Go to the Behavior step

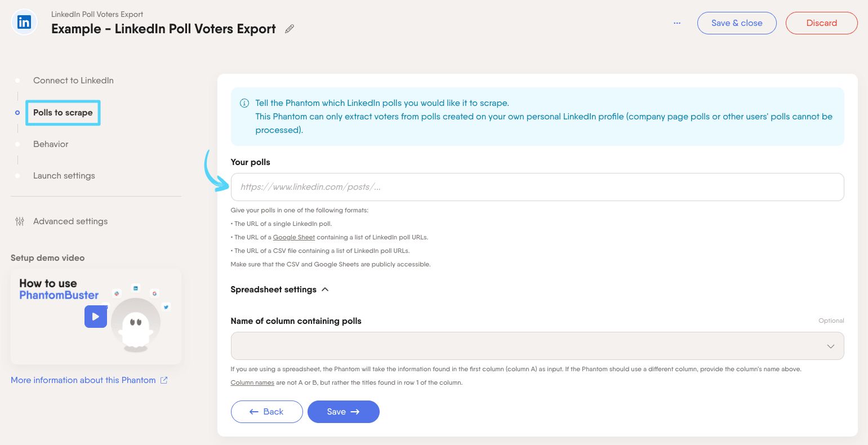(x=51, y=144)
